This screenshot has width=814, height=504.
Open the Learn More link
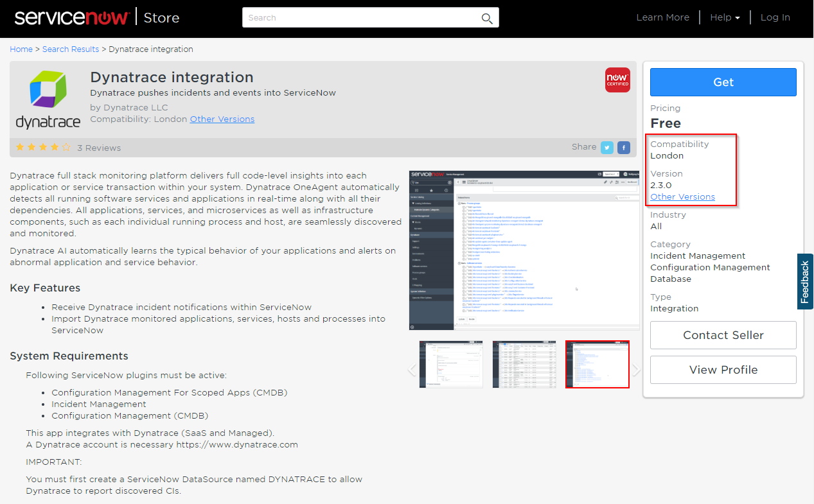(662, 17)
